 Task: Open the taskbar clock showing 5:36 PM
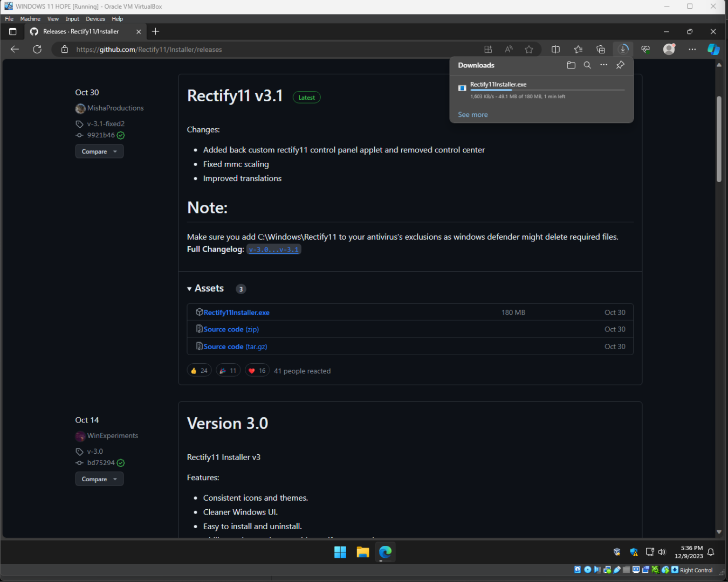(x=689, y=552)
